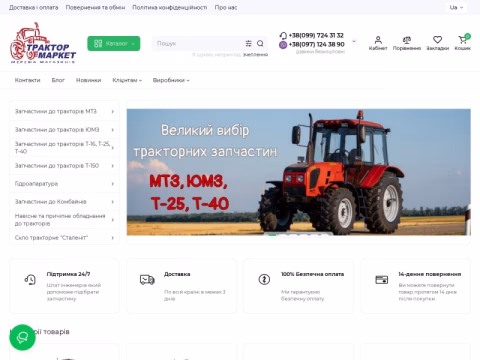480x360 pixels.
Task: Expand arrow for Т-16, Т-25, Т-40 category
Action: (x=113, y=148)
